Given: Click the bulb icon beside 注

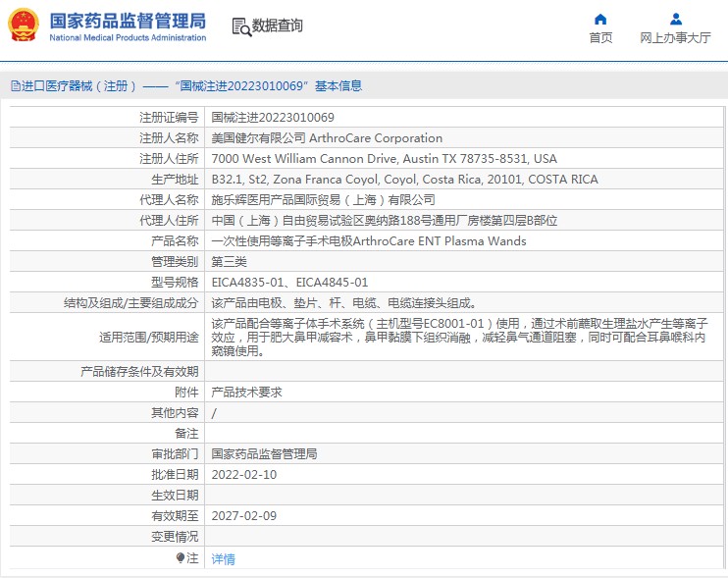Looking at the screenshot, I should click(181, 557).
